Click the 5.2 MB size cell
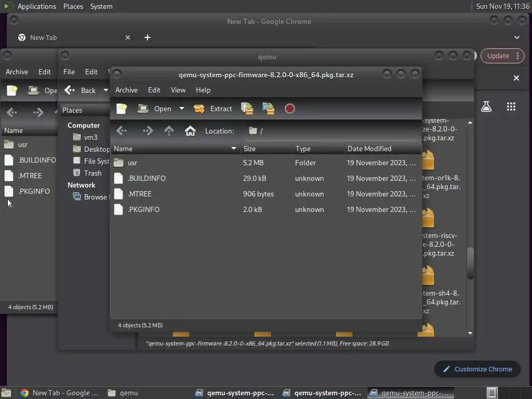The height and width of the screenshot is (399, 532). pos(253,163)
